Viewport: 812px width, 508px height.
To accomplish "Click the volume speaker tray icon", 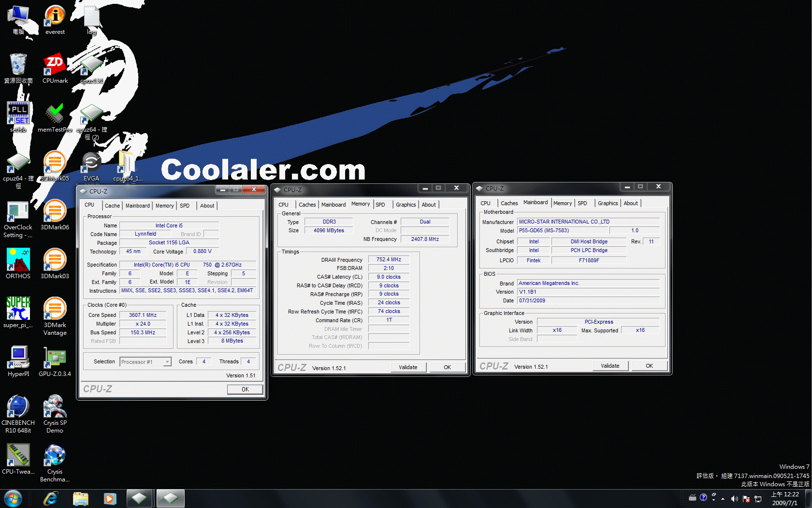I will [x=735, y=498].
